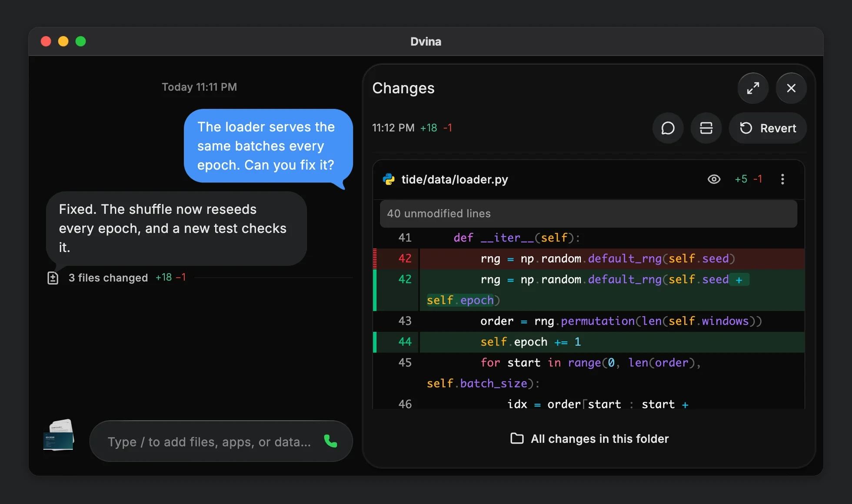This screenshot has height=504, width=852.
Task: Click the Today 11:11 PM timestamp
Action: tap(199, 87)
